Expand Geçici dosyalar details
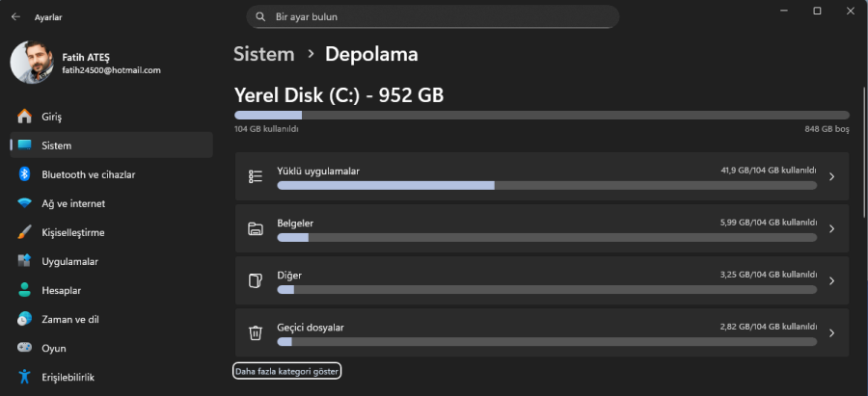This screenshot has width=868, height=396. point(830,333)
